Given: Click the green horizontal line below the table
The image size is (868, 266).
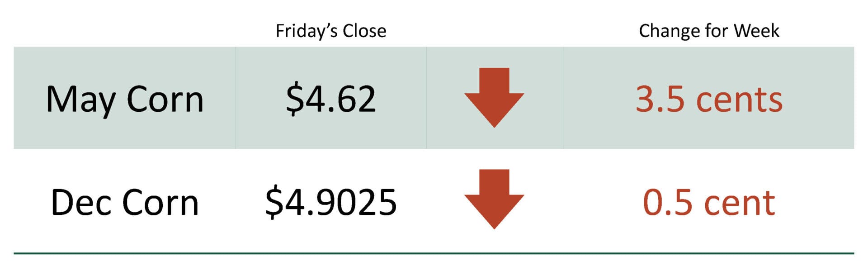Looking at the screenshot, I should coord(434,253).
